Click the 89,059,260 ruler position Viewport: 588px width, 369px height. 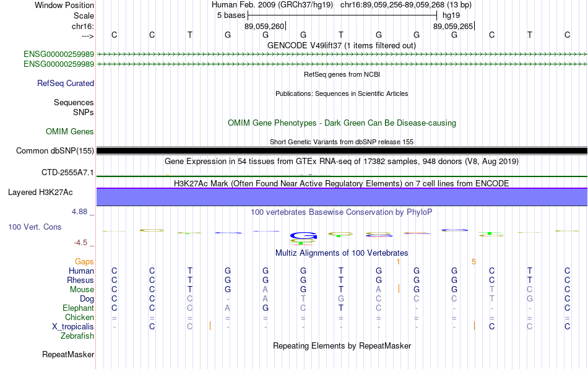click(x=265, y=26)
